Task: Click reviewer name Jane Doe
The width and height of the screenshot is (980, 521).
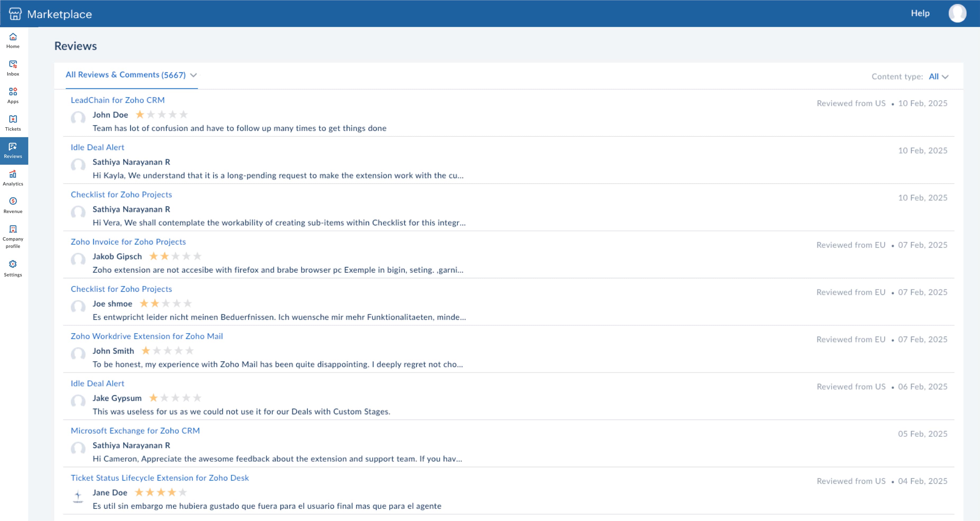Action: 110,493
